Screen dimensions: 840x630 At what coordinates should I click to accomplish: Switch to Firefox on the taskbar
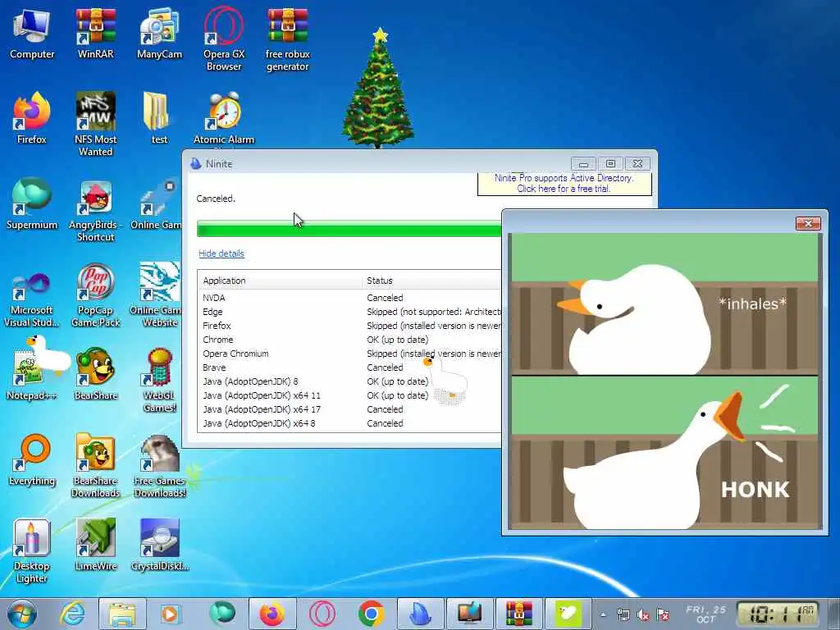point(272,614)
